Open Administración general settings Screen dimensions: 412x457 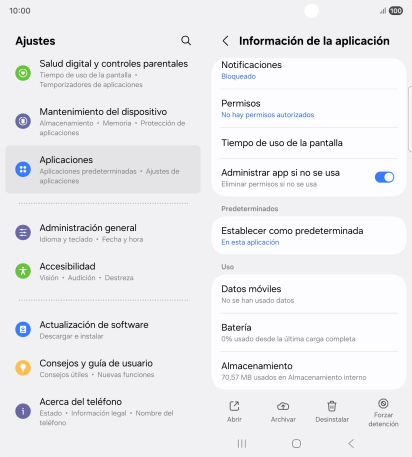[103, 233]
